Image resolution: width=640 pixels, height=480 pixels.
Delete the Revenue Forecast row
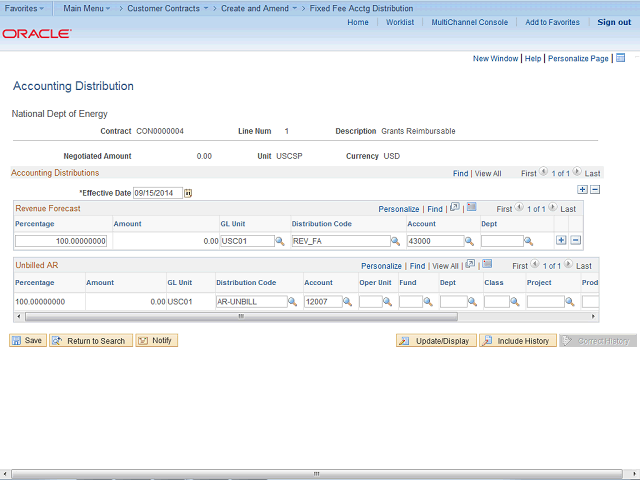pyautogui.click(x=575, y=240)
